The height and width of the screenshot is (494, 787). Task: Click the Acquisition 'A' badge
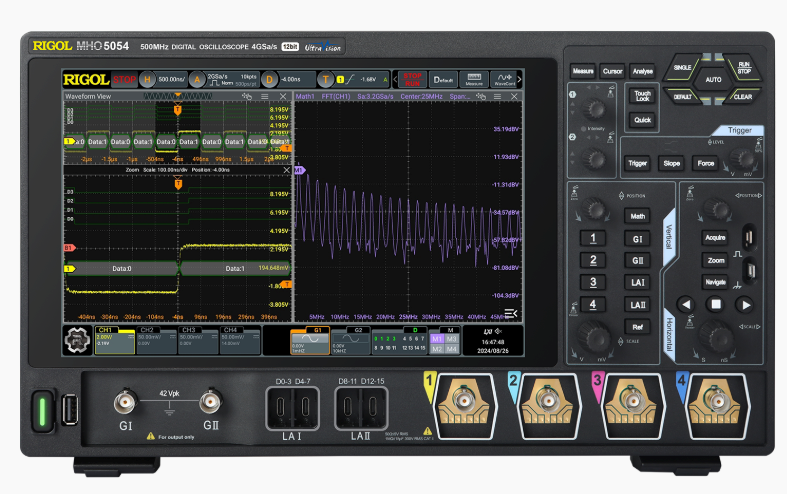click(x=198, y=79)
